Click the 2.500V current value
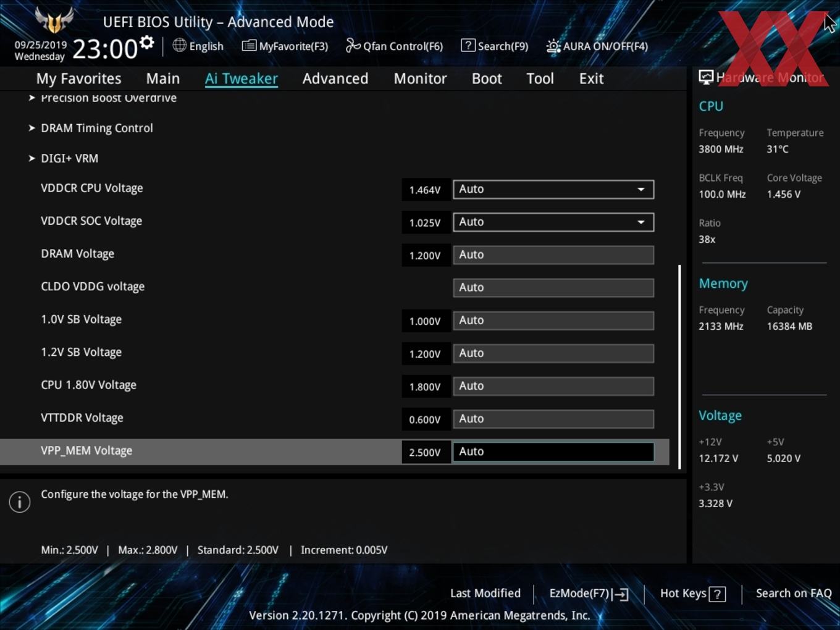 425,452
